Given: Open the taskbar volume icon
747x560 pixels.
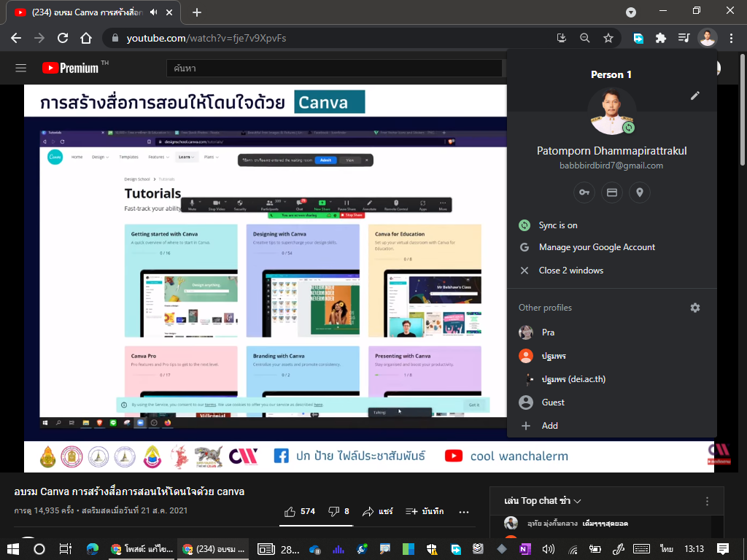Looking at the screenshot, I should (549, 549).
